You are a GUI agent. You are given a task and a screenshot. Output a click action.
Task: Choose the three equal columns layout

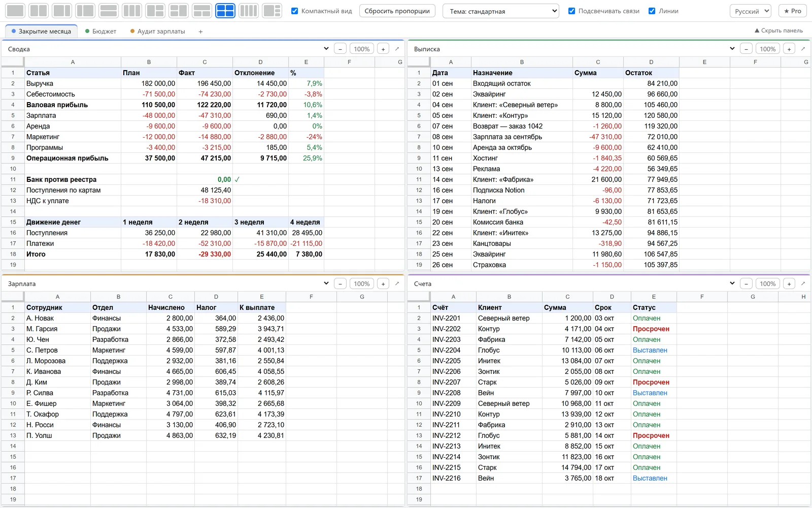(x=132, y=11)
